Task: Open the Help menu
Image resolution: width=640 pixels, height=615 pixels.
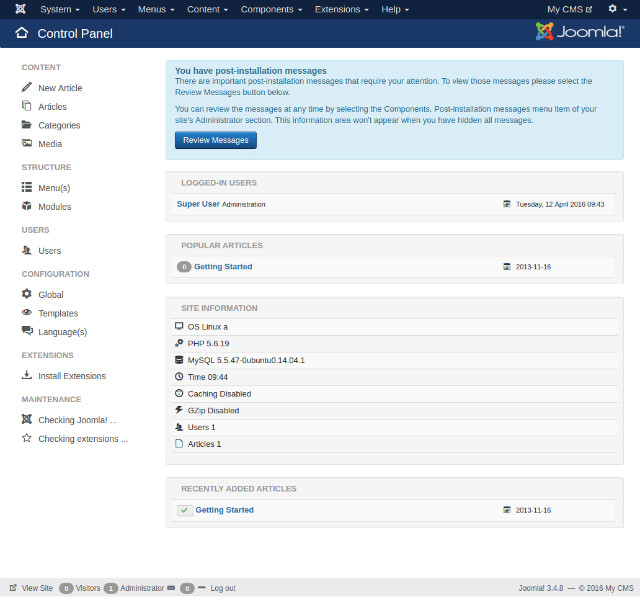Action: click(394, 9)
